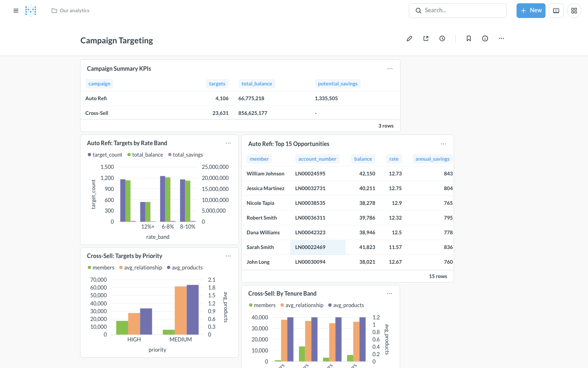Select the Jessica Martinez member cell

[x=265, y=188]
